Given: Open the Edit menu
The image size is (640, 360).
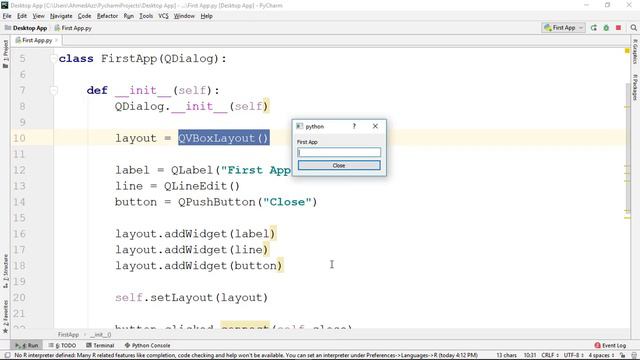Looking at the screenshot, I should (22, 16).
